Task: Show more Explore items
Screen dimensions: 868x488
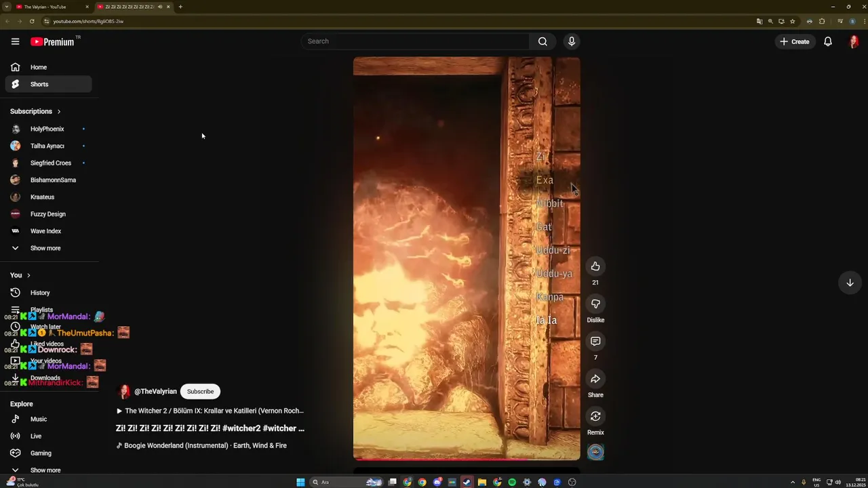Action: click(48, 470)
